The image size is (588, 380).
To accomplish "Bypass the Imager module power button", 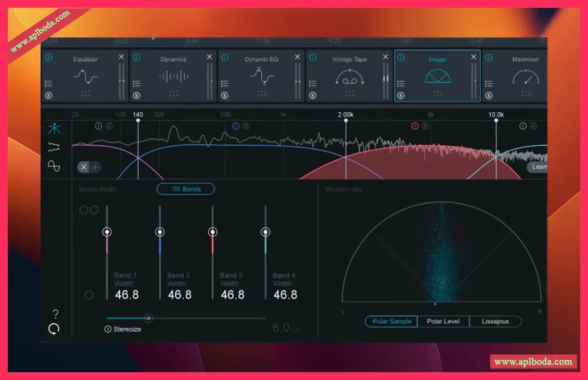I will [401, 57].
